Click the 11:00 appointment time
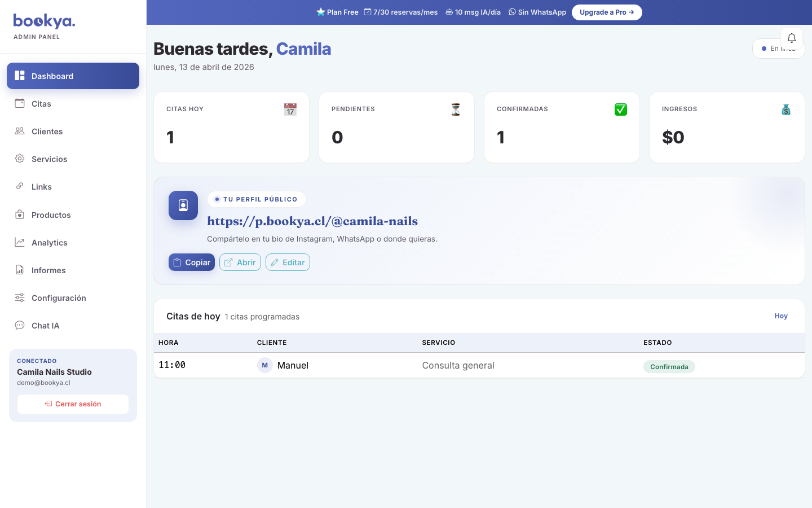The width and height of the screenshot is (812, 508). 172,365
